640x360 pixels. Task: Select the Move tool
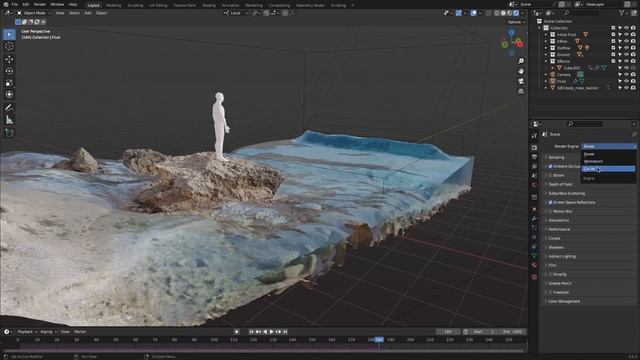[x=9, y=59]
